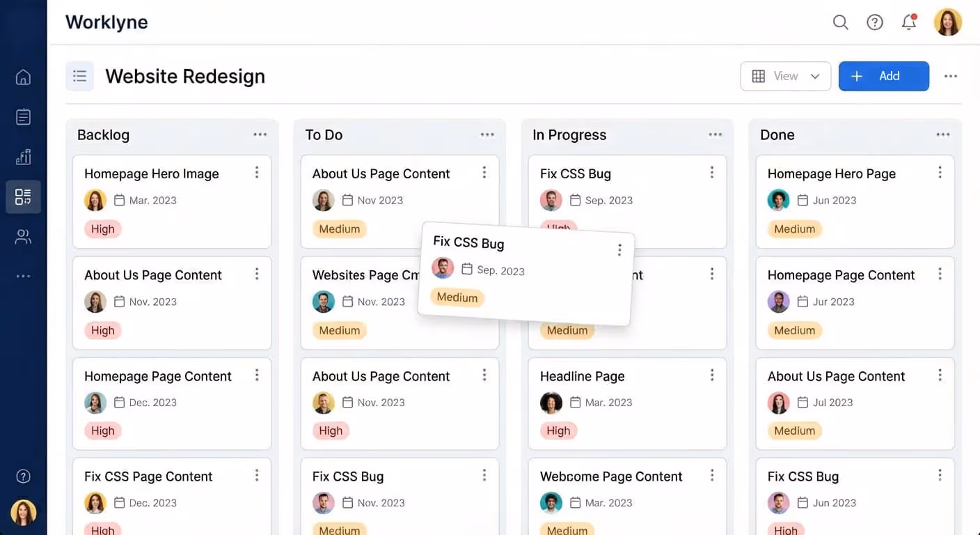Open the Home icon in the sidebar

click(x=23, y=77)
